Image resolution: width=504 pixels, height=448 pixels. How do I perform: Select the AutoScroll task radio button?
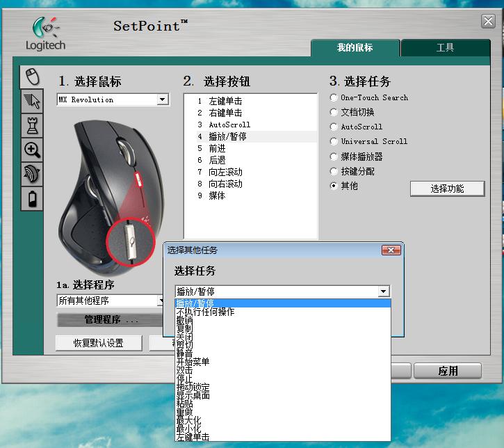tap(334, 127)
